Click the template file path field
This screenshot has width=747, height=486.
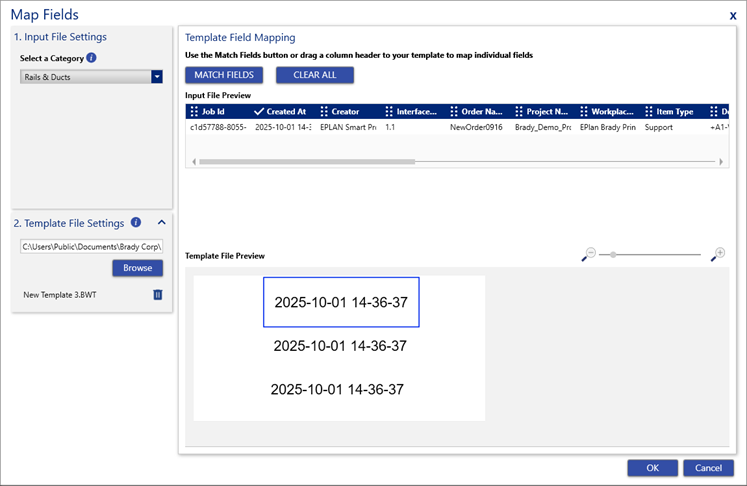91,246
